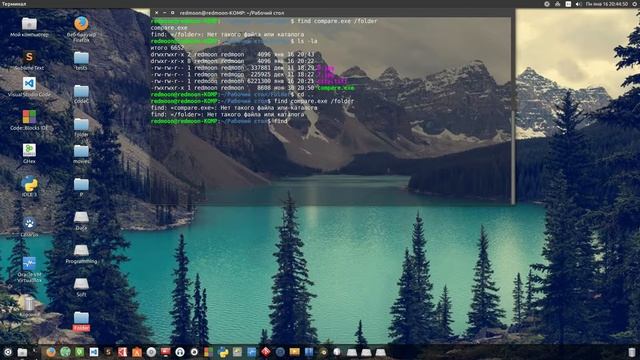Open the Programming drive icon on desktop

(x=81, y=250)
